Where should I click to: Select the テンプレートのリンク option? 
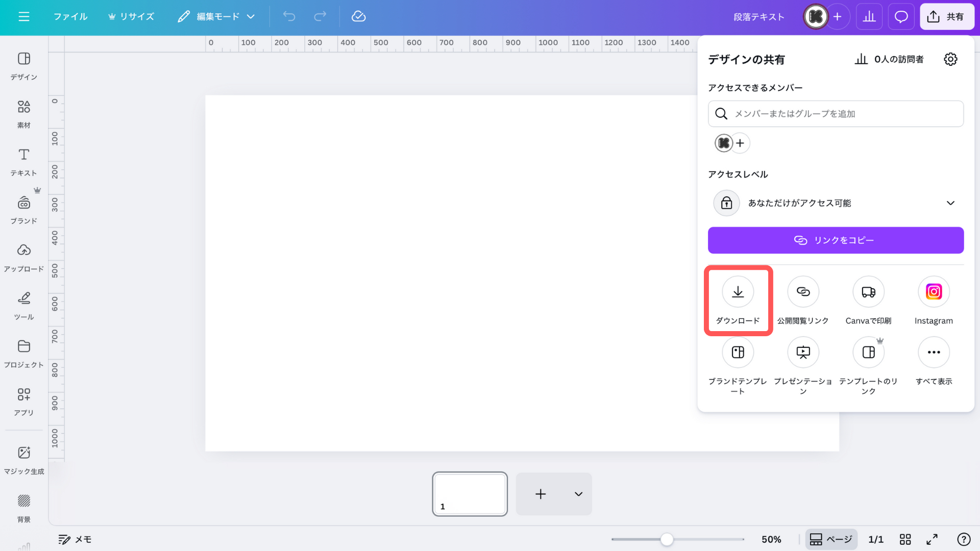869,366
